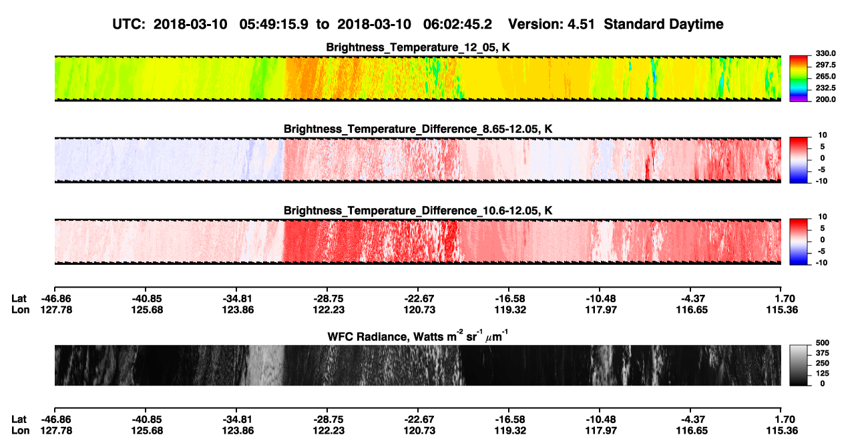The width and height of the screenshot is (868, 445).
Task: Click the '232.5' color bar tick label
Action: (x=825, y=87)
